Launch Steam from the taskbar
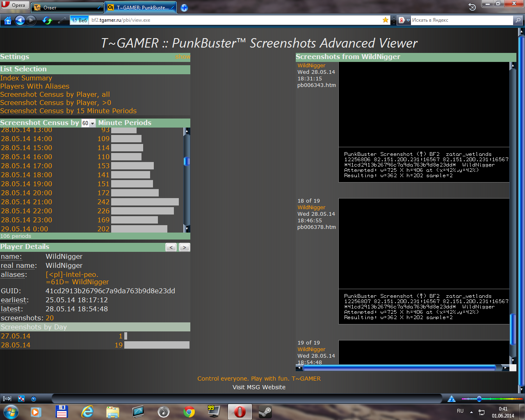The height and width of the screenshot is (420, 525). coord(265,411)
